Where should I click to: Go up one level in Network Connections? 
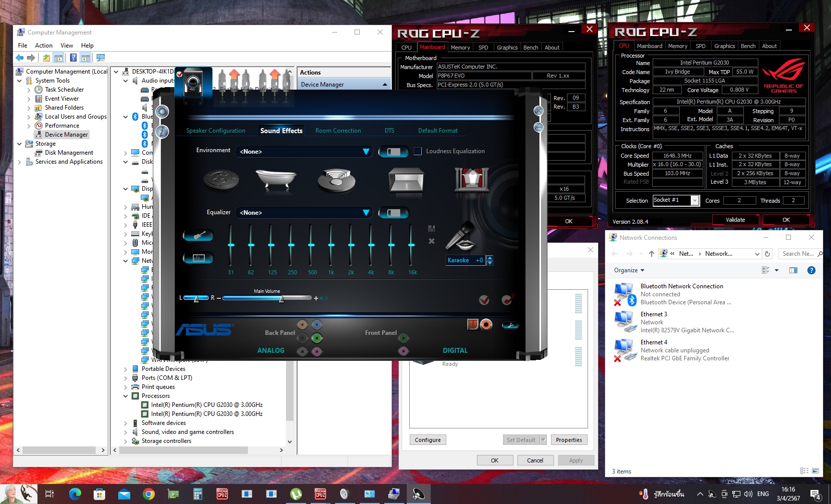[x=651, y=254]
